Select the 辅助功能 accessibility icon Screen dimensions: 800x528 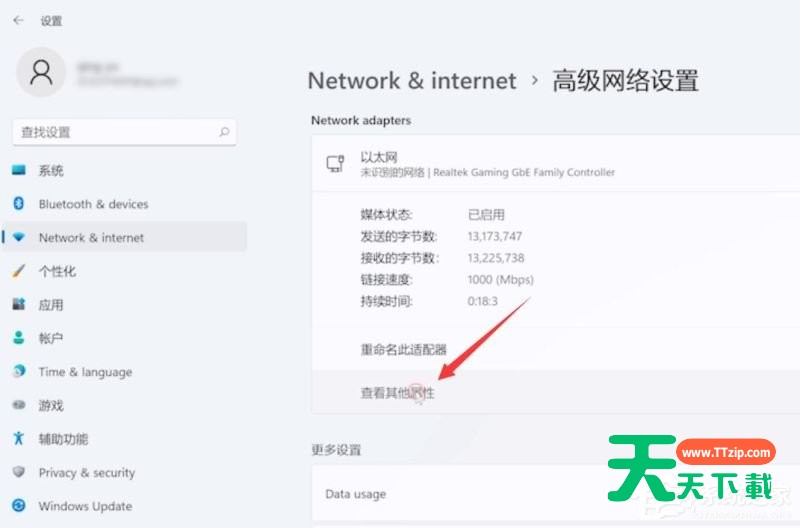click(19, 438)
